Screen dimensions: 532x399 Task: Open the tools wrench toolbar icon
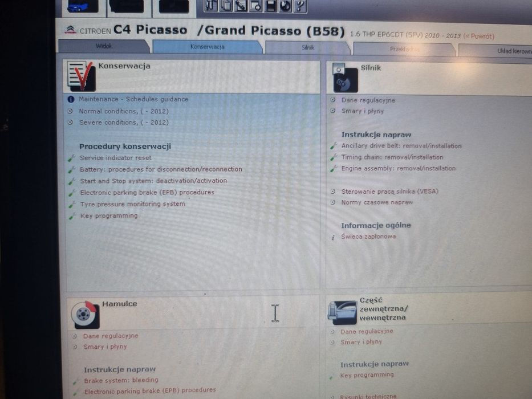coord(211,6)
